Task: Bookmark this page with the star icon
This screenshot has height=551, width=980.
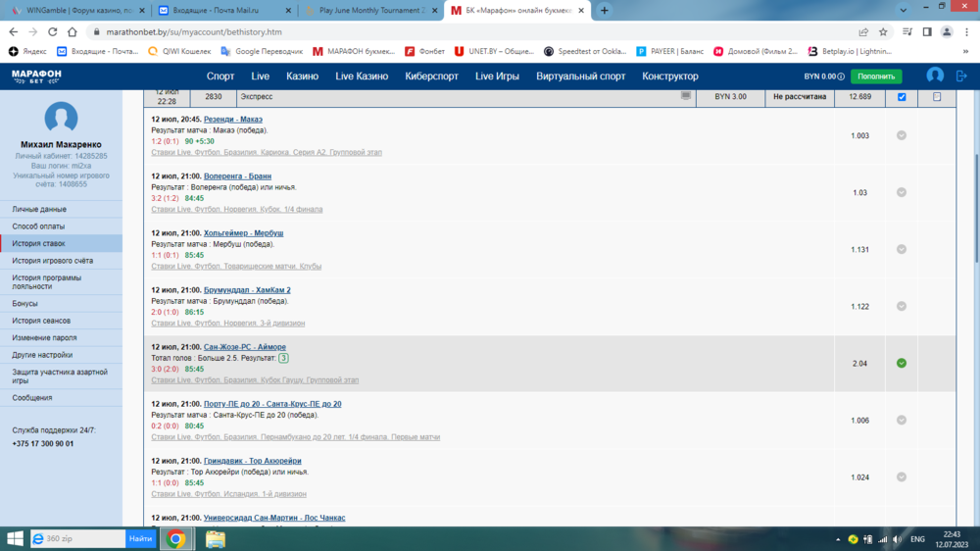Action: pyautogui.click(x=883, y=31)
